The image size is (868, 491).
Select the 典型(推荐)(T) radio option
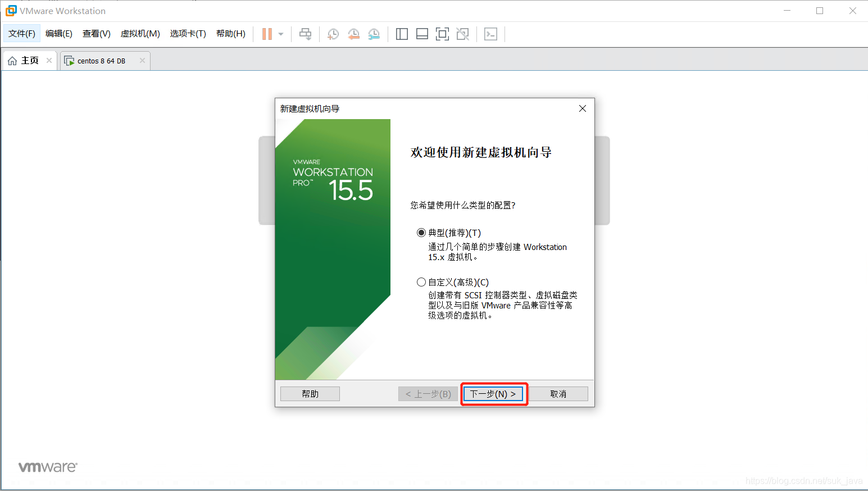coord(421,233)
